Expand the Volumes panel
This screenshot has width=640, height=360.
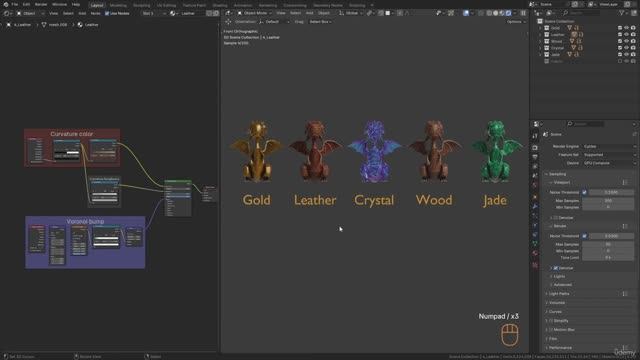[x=556, y=302]
